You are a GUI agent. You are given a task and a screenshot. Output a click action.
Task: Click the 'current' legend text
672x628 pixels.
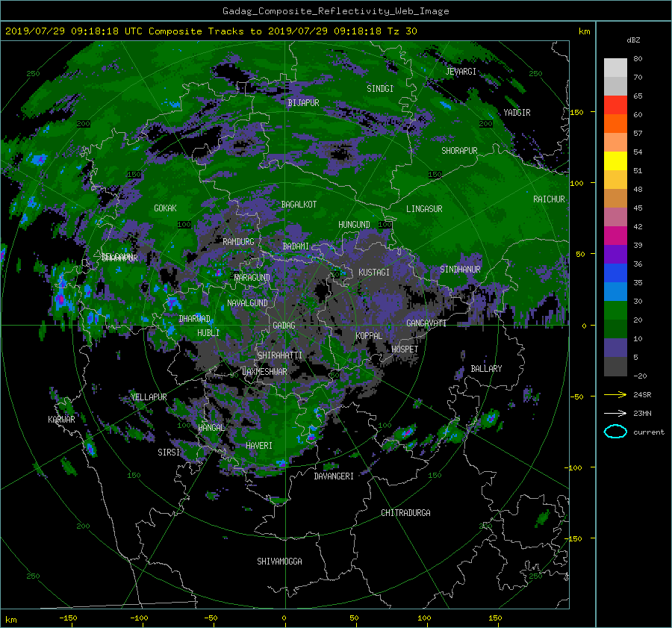[x=649, y=432]
